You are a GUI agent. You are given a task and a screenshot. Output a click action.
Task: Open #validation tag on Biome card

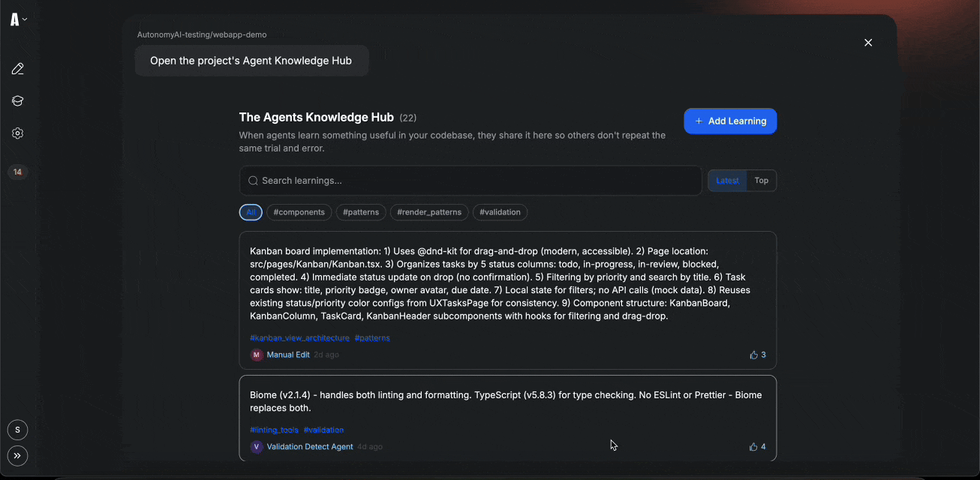(323, 430)
